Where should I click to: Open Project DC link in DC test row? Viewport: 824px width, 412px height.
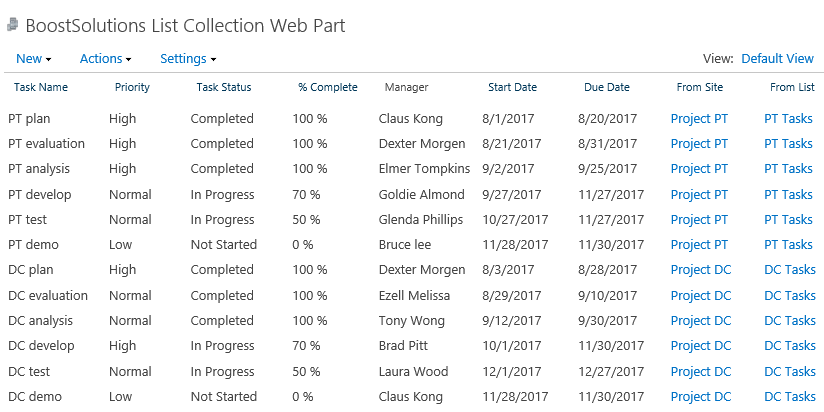[x=701, y=372]
